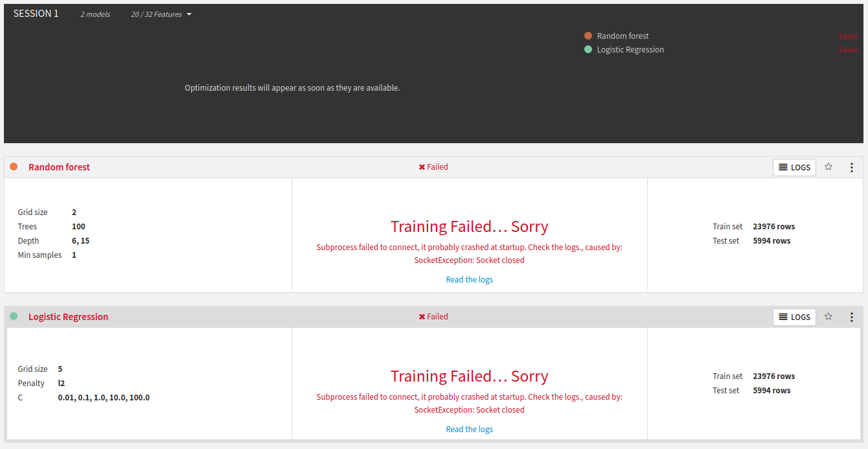The height and width of the screenshot is (449, 868).
Task: Click the C values 0.01, 0.1, 1.0, 10.0, 100.0
Action: click(104, 398)
